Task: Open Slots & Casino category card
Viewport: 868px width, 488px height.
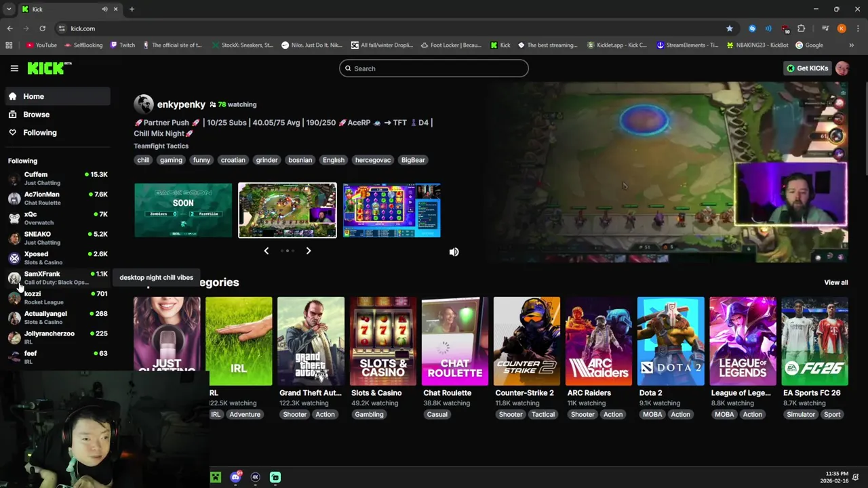Action: pos(382,357)
